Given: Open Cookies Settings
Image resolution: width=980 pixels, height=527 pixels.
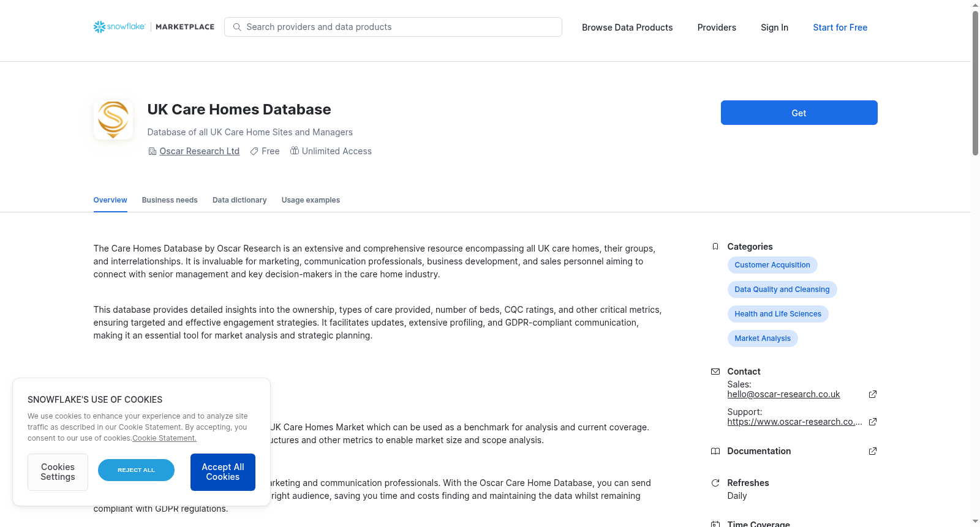Looking at the screenshot, I should (58, 472).
